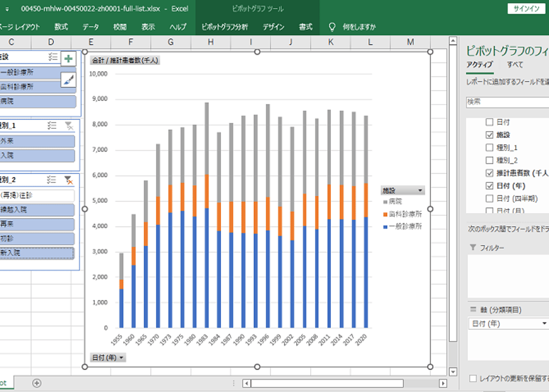
Task: Click the 合計 / 推計患者数(千人) value field button
Action: click(125, 60)
